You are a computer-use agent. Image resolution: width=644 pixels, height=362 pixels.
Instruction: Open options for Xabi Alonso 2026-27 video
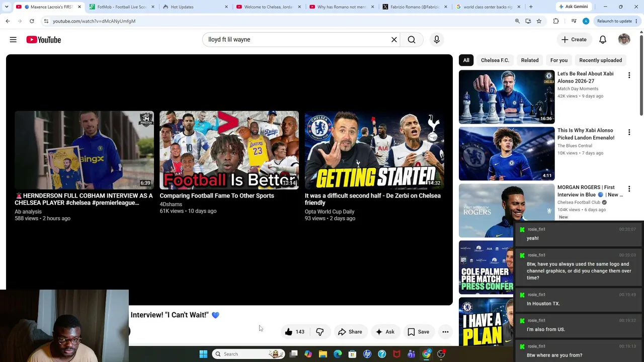[x=629, y=75]
